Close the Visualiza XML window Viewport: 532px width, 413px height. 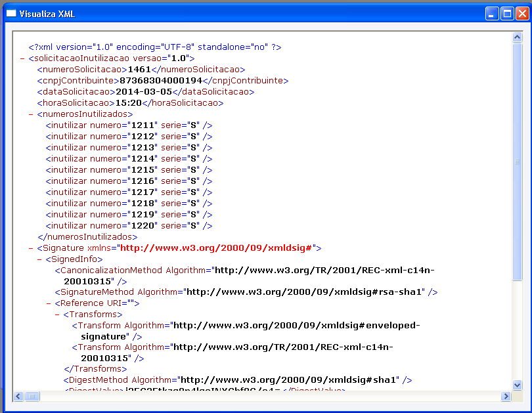click(523, 14)
